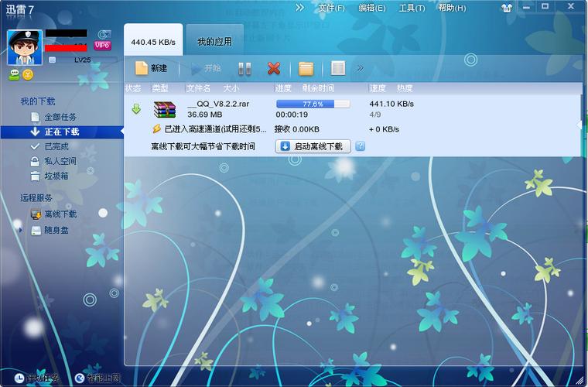
Task: Click the RAR archive file icon
Action: pos(165,109)
